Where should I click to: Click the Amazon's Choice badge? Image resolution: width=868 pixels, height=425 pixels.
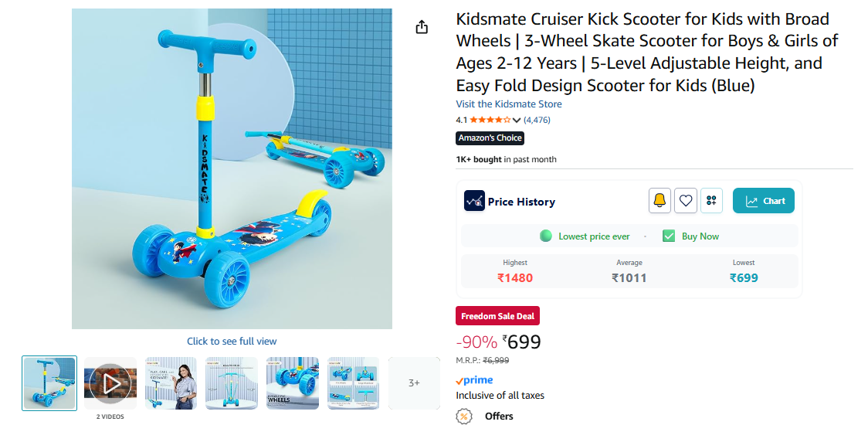coord(490,138)
